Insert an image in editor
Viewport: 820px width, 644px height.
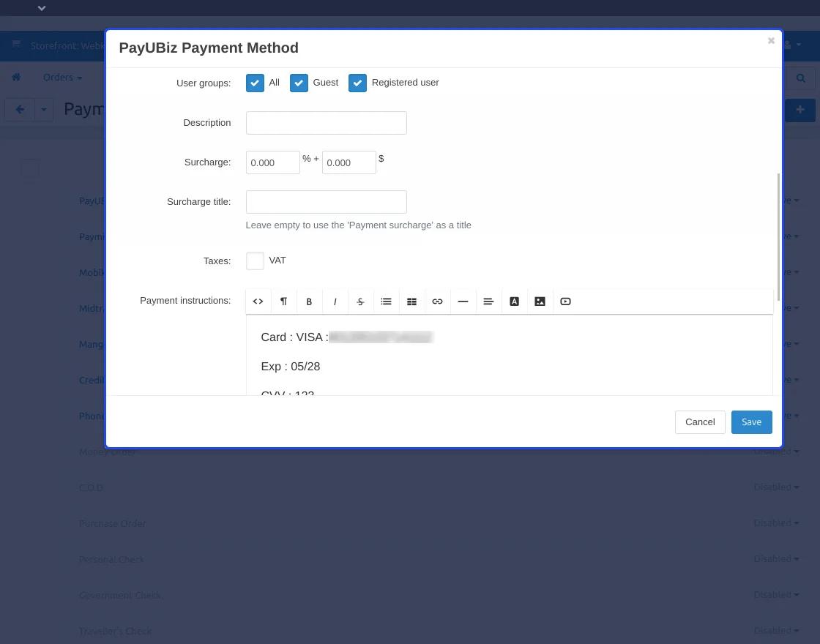(540, 302)
